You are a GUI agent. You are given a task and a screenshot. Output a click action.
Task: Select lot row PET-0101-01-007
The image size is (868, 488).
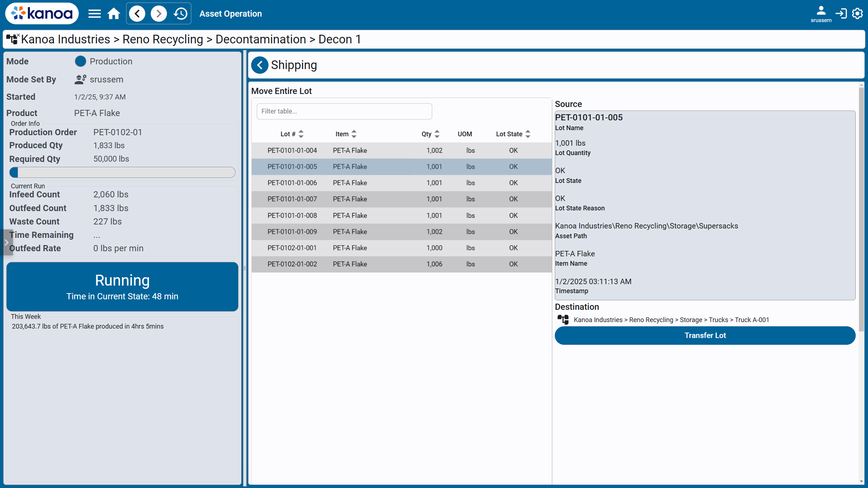(x=401, y=199)
